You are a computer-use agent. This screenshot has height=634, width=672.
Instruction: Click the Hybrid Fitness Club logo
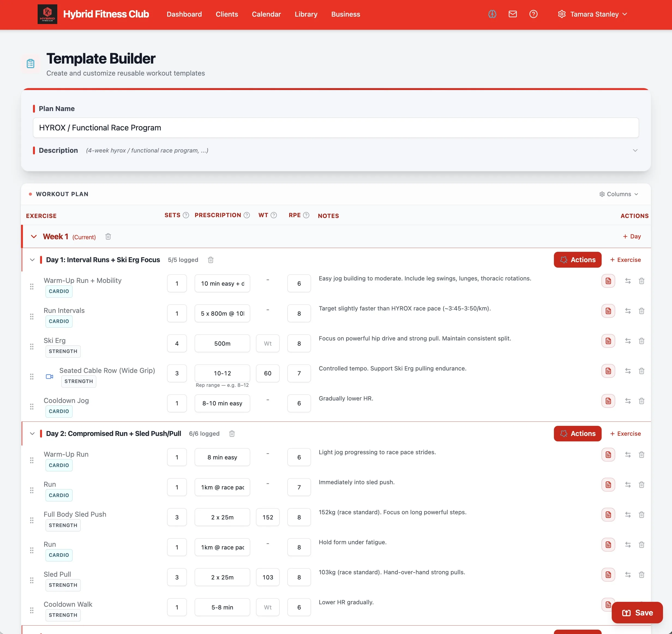[x=47, y=14]
